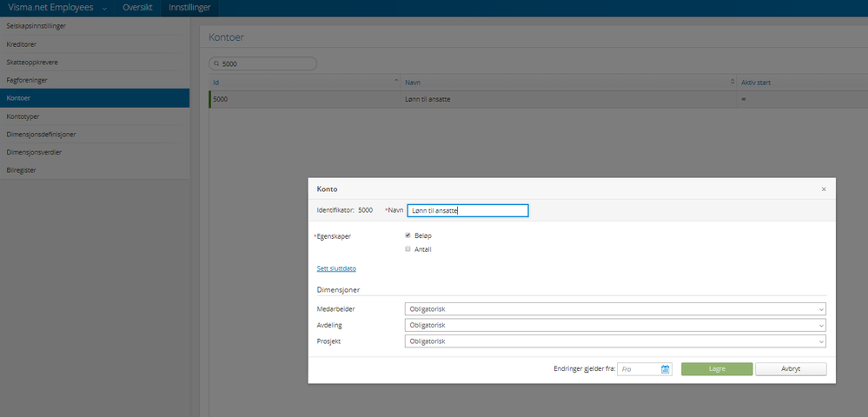The image size is (868, 417).
Task: Click the Avbryt button
Action: tap(791, 369)
